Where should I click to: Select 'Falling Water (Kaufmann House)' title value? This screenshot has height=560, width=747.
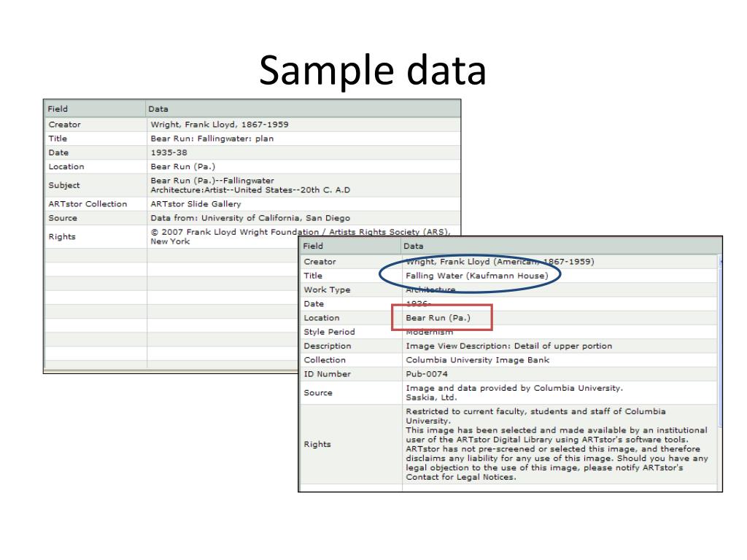[477, 276]
